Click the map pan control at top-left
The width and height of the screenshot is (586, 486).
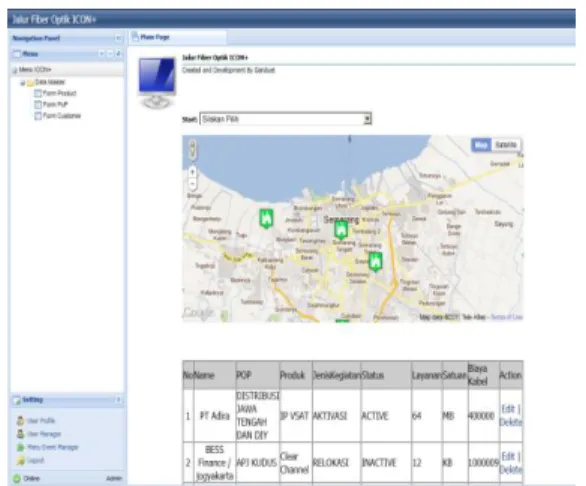click(192, 149)
